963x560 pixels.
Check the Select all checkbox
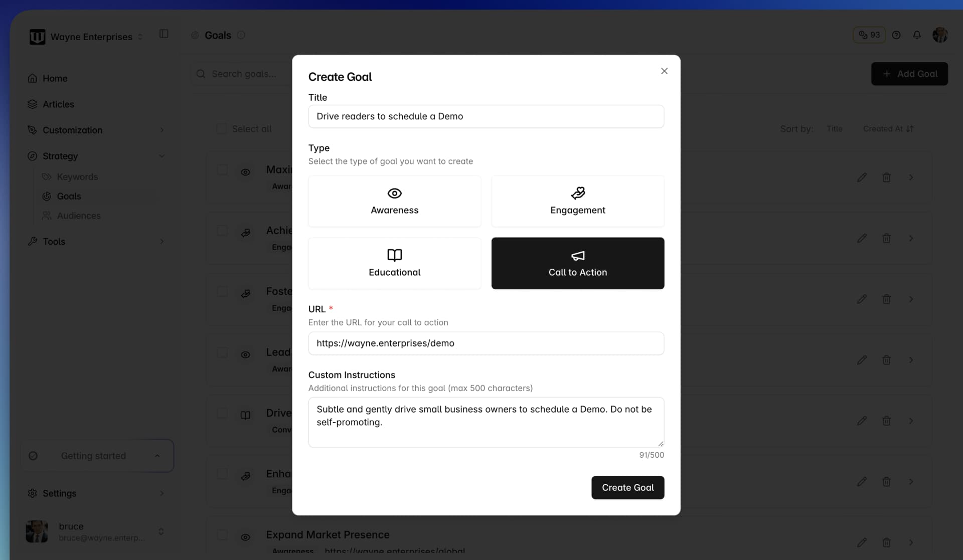click(x=221, y=129)
